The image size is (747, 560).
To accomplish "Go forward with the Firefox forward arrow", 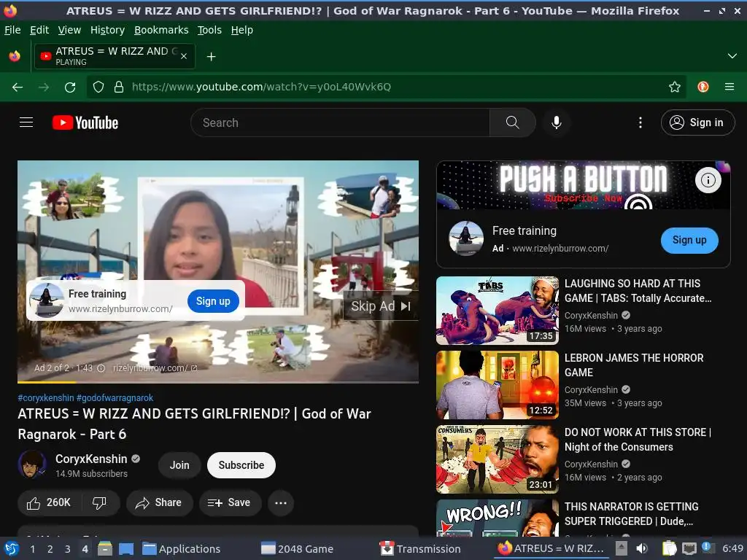I will click(x=44, y=87).
